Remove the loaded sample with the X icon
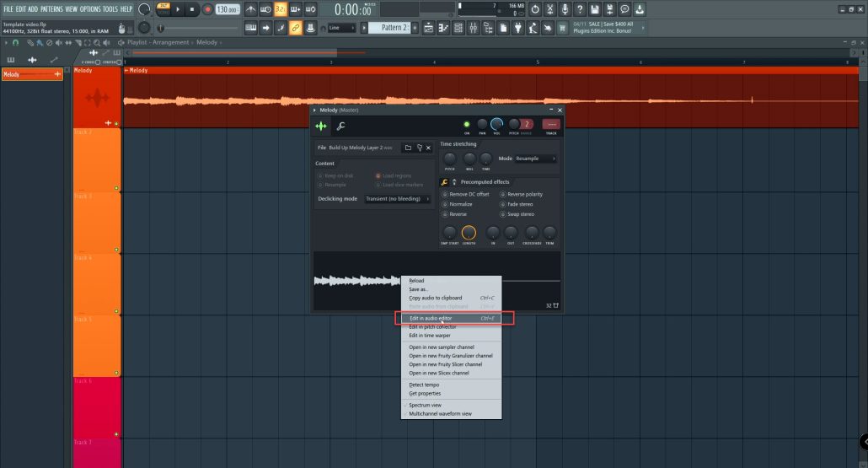Viewport: 868px width, 468px height. pos(428,148)
